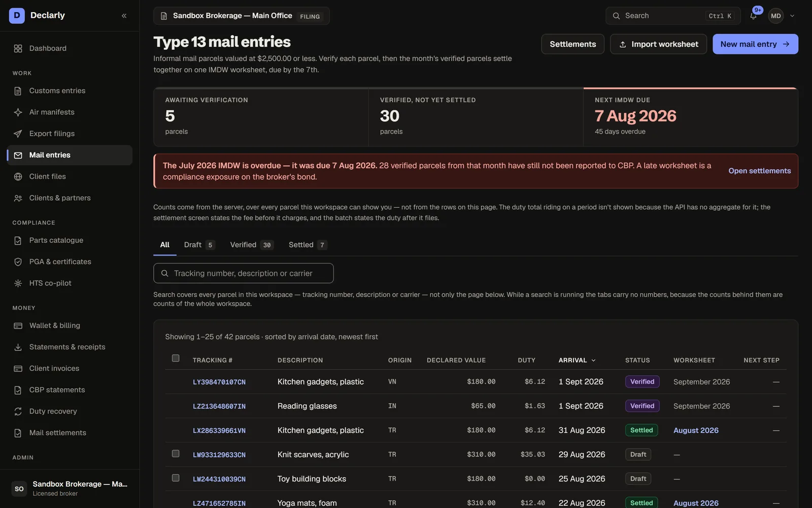The height and width of the screenshot is (508, 812).
Task: Click the MD user avatar
Action: point(775,16)
